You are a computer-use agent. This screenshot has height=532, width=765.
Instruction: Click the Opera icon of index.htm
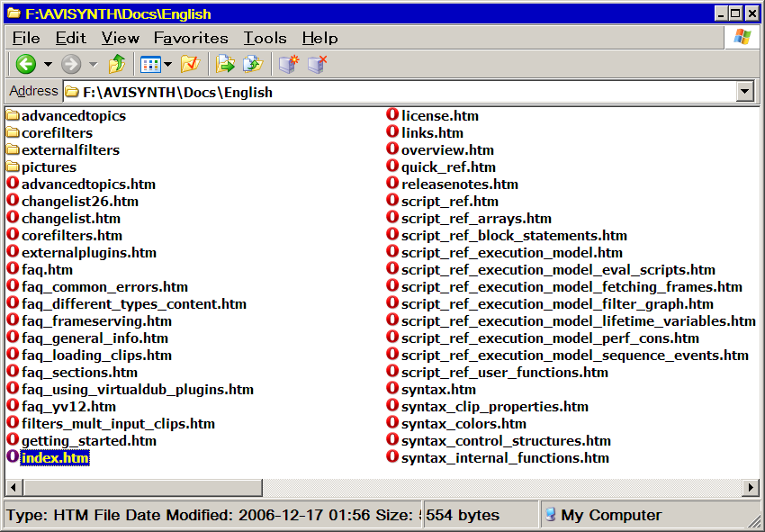click(x=13, y=457)
